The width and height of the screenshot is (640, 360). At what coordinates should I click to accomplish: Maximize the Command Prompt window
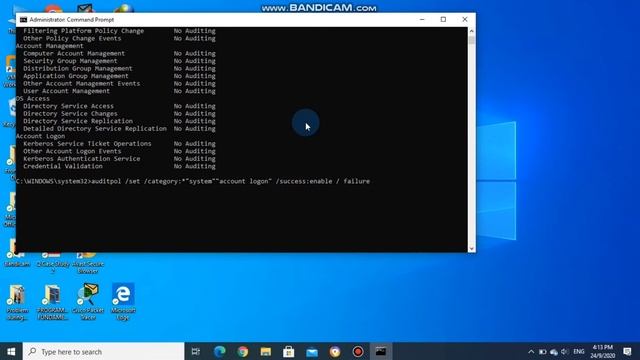point(443,19)
